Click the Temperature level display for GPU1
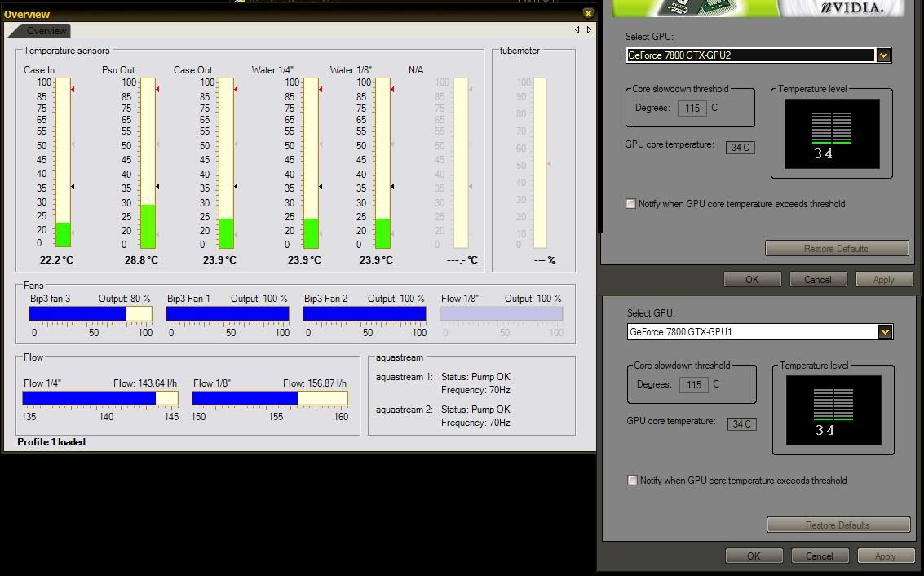 coord(833,410)
